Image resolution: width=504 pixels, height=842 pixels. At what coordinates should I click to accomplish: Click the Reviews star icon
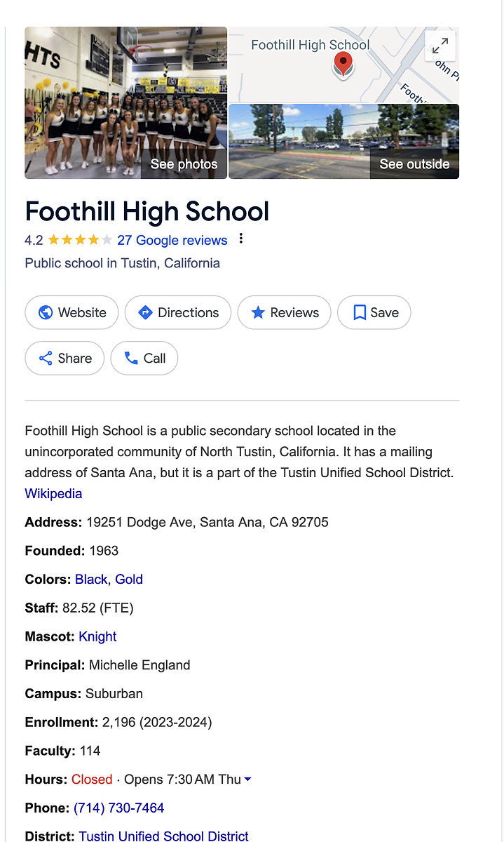258,313
